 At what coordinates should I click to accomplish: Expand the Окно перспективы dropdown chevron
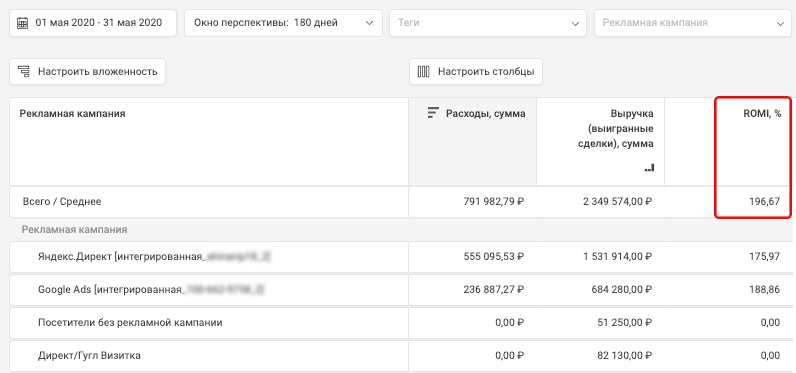[x=370, y=23]
